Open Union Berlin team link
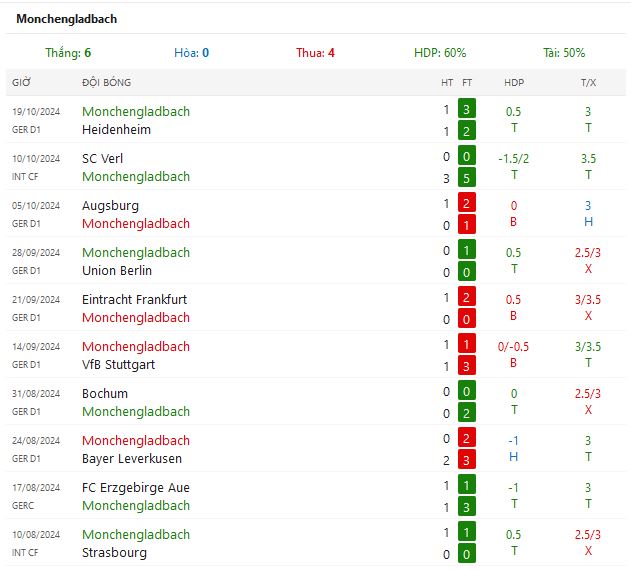Image resolution: width=631 pixels, height=570 pixels. [x=117, y=271]
